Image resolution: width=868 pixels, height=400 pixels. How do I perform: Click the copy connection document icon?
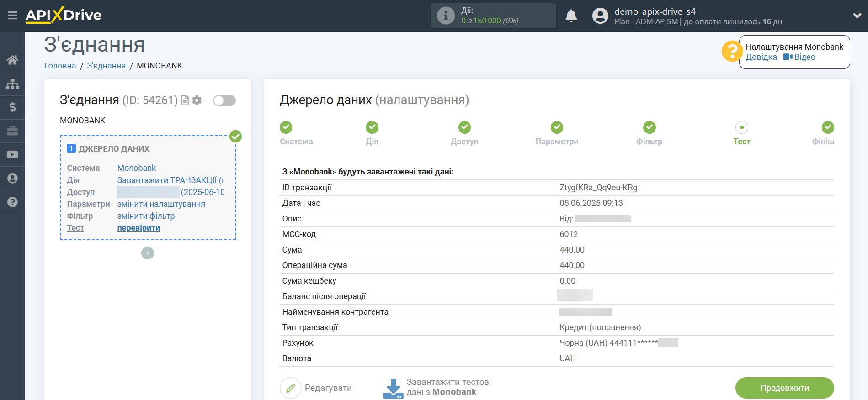click(185, 100)
